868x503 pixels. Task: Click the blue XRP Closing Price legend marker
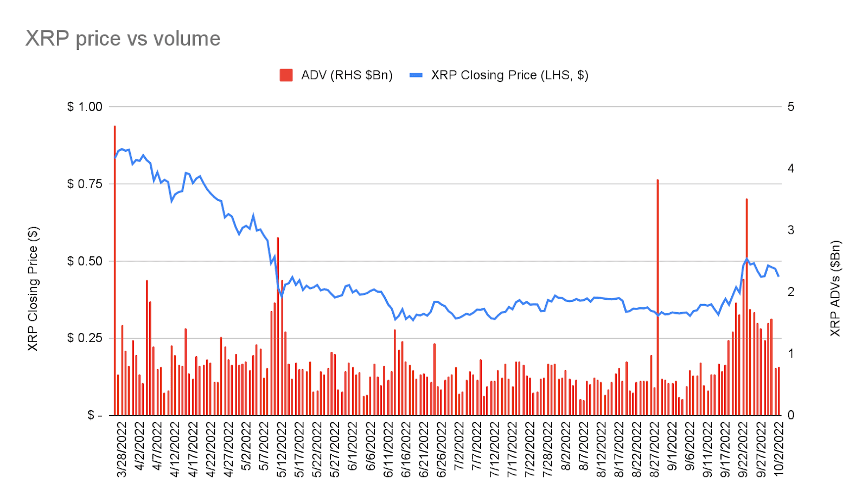[416, 75]
